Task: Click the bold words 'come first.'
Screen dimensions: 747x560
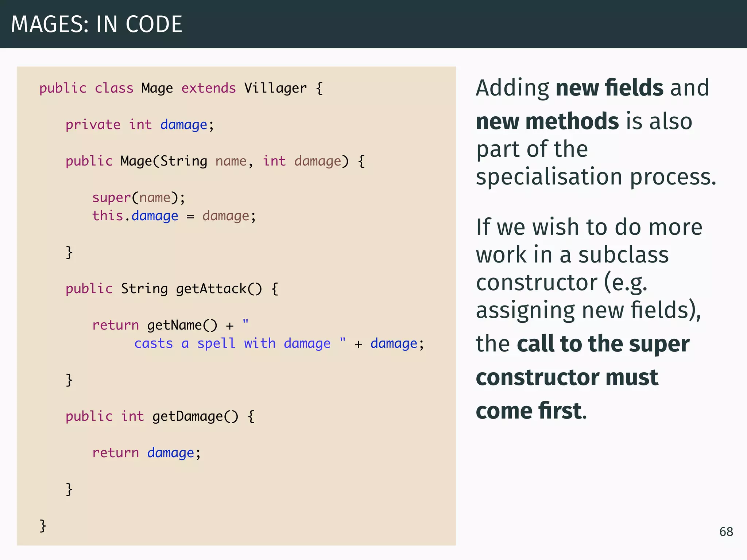Action: pos(531,411)
